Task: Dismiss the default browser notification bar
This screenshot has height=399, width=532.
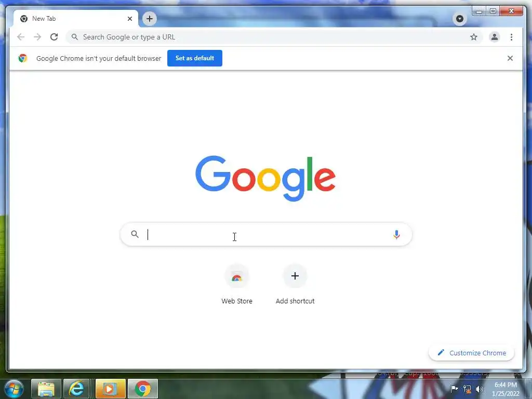Action: (x=510, y=58)
